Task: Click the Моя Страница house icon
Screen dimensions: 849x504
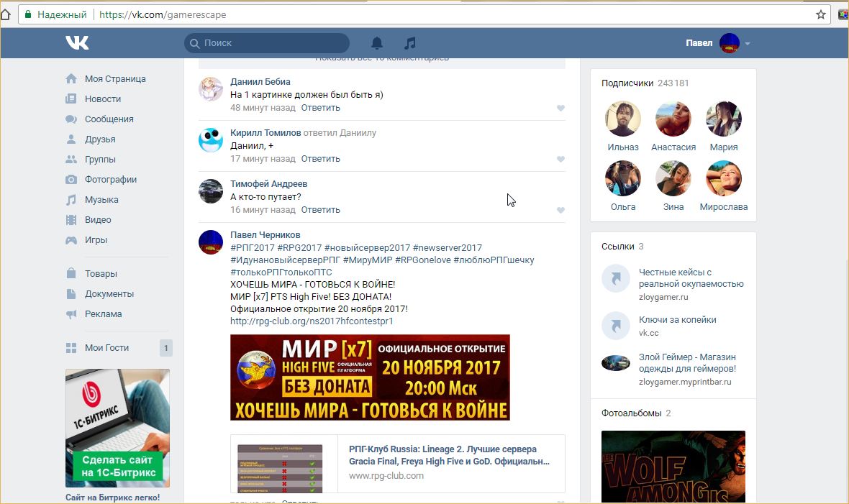Action: tap(71, 78)
